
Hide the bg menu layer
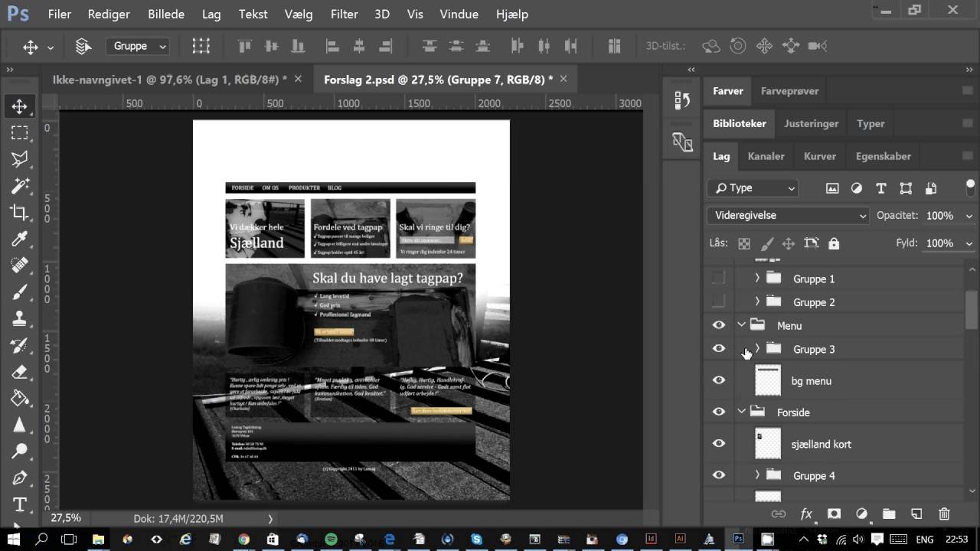(x=718, y=380)
